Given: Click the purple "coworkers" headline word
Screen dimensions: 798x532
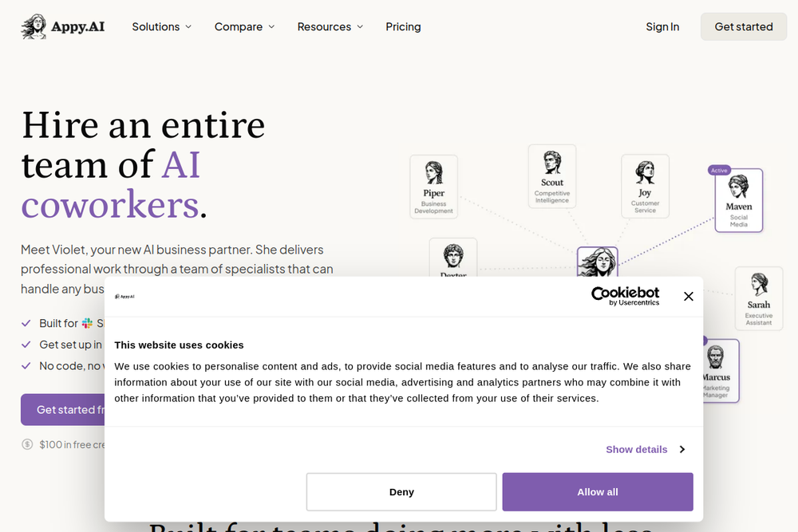Looking at the screenshot, I should click(x=110, y=204).
